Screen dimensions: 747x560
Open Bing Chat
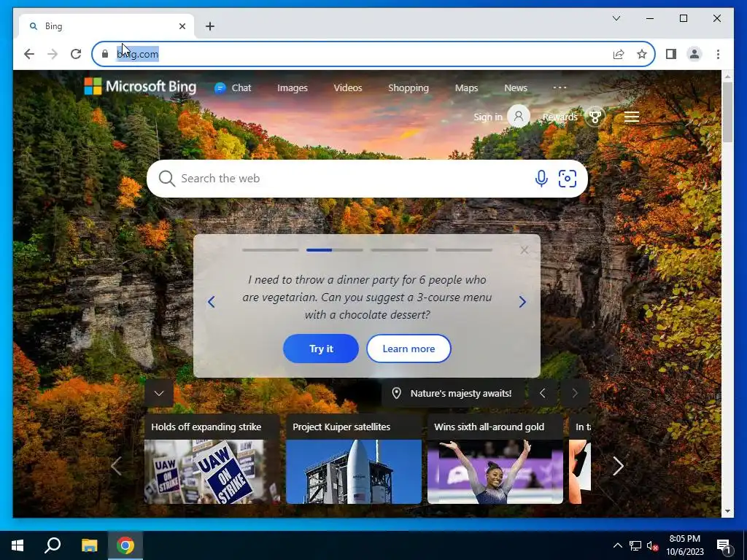[x=233, y=87]
